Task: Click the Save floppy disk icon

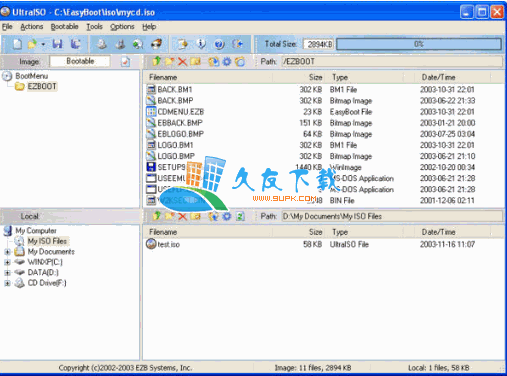Action: (x=57, y=44)
